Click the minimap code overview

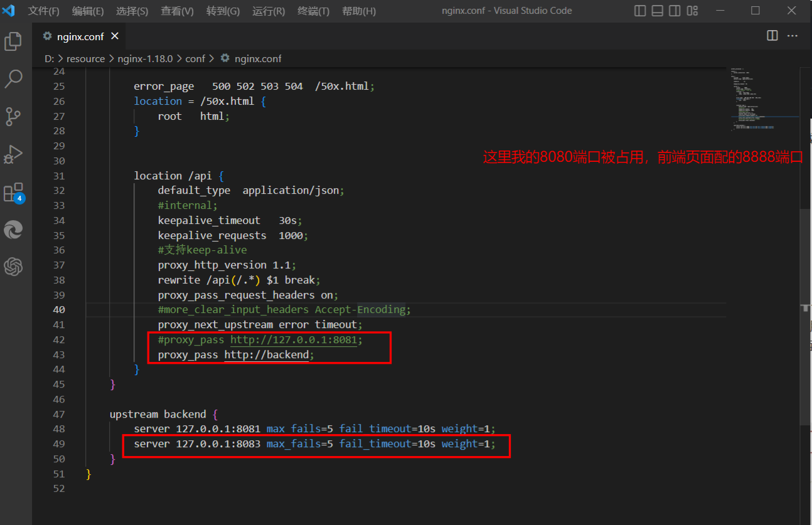[x=764, y=100]
